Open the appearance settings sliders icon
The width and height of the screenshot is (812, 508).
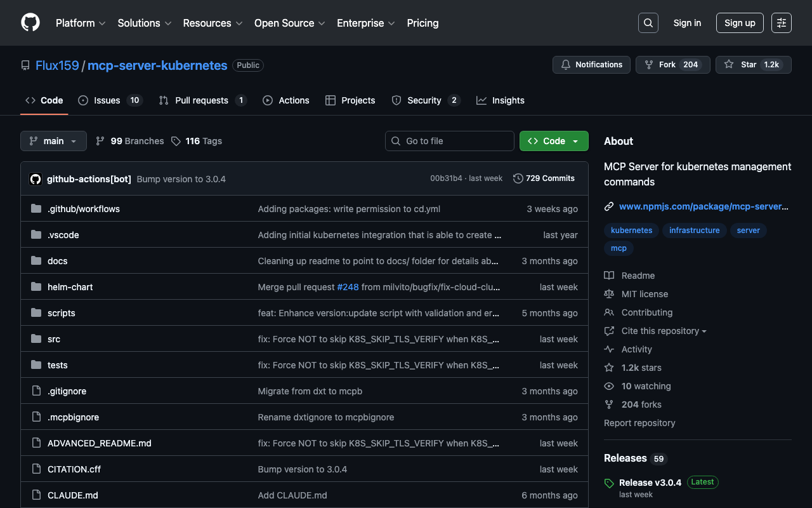[x=781, y=23]
